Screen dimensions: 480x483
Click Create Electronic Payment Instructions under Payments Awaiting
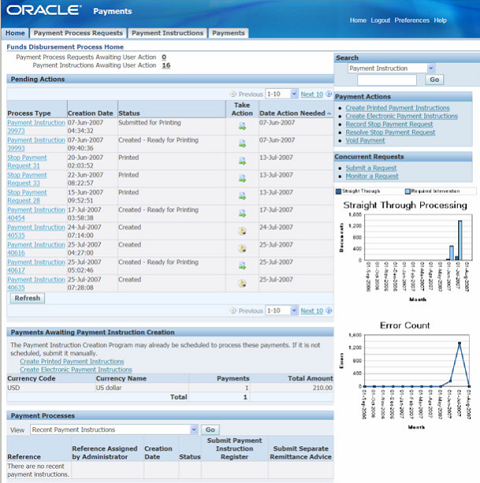(x=76, y=369)
